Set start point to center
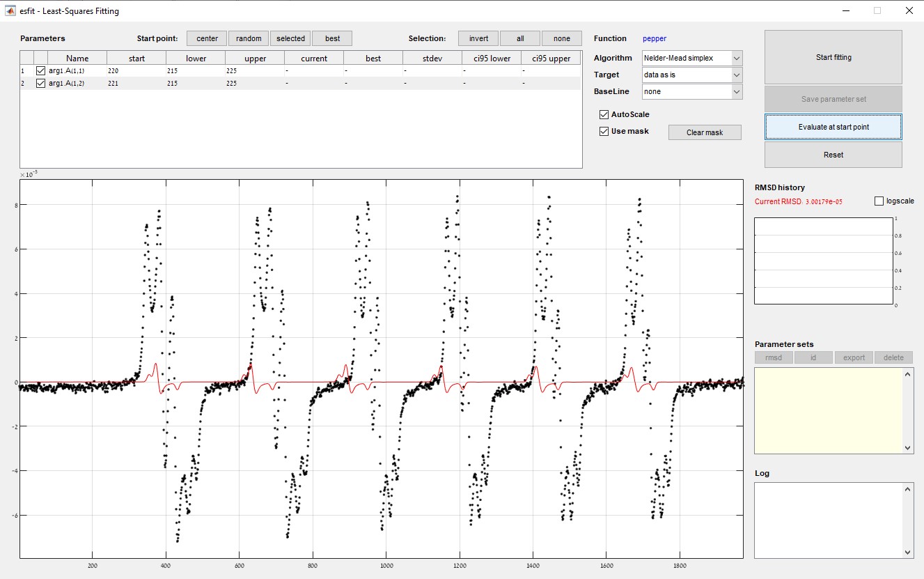 207,38
